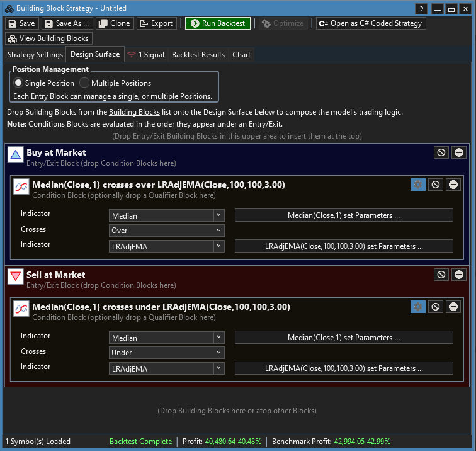This screenshot has width=476, height=451.
Task: Open the Building Blocks link
Action: pos(134,112)
